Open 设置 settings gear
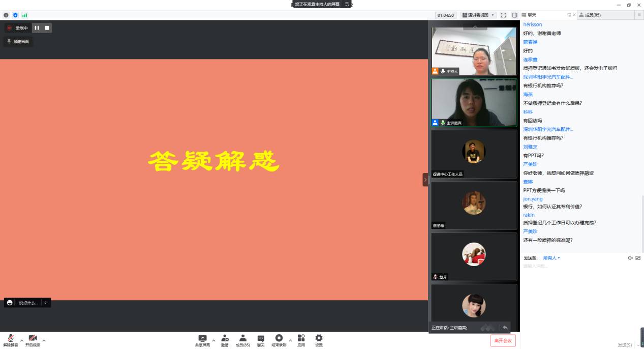 (x=319, y=340)
